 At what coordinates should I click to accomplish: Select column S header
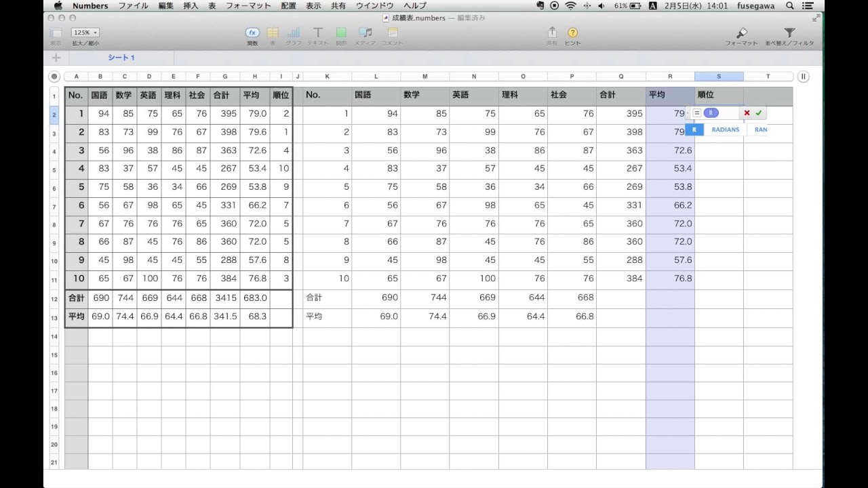(x=719, y=77)
